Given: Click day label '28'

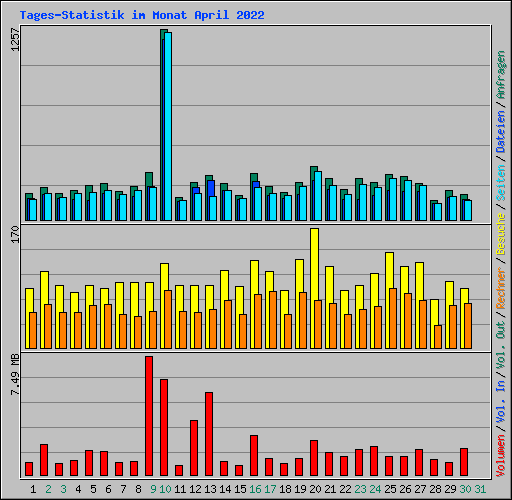Looking at the screenshot, I should (x=435, y=489).
